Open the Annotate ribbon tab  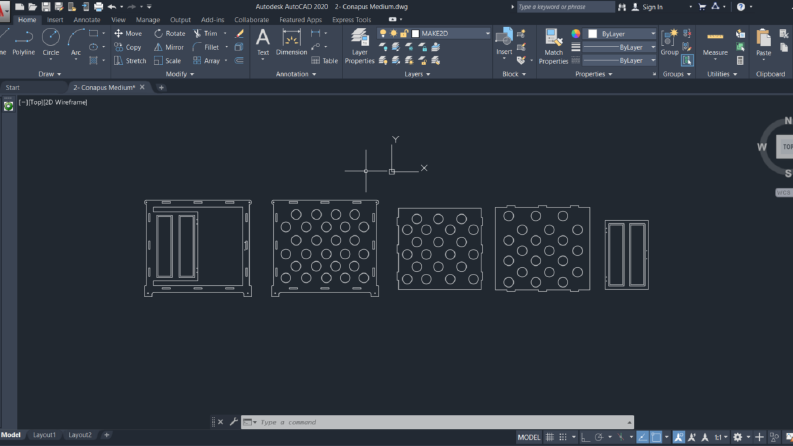(86, 20)
